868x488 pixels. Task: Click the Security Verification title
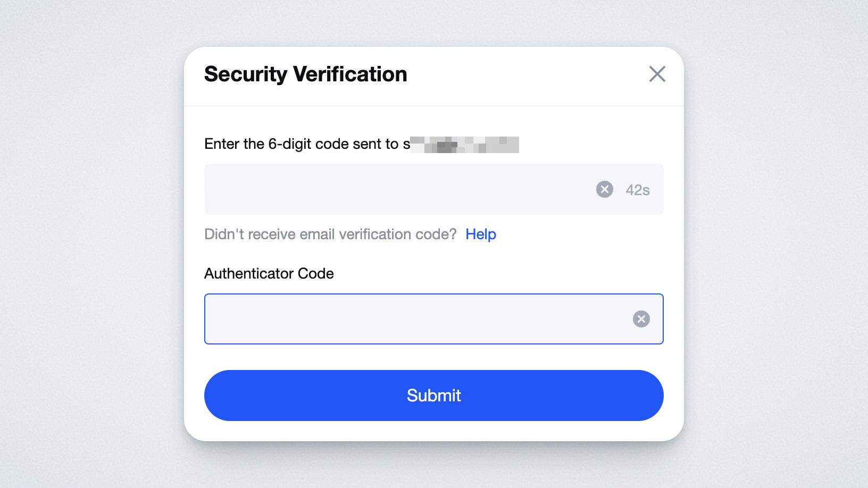(x=305, y=74)
